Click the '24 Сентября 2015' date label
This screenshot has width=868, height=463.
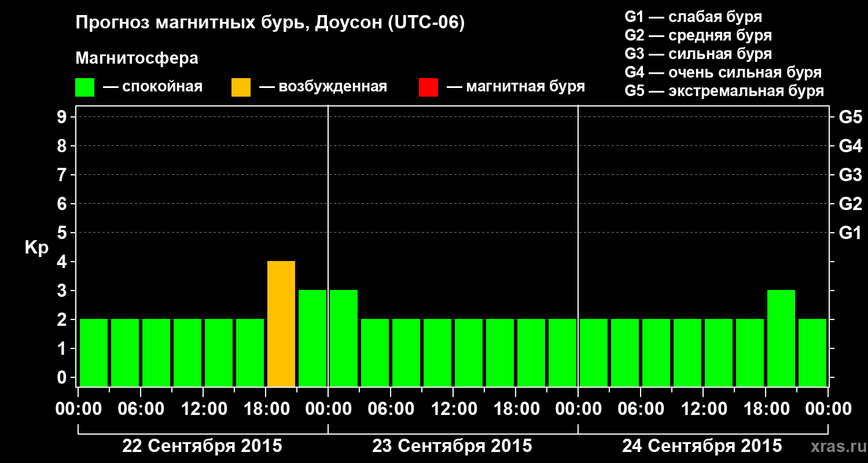(x=702, y=446)
